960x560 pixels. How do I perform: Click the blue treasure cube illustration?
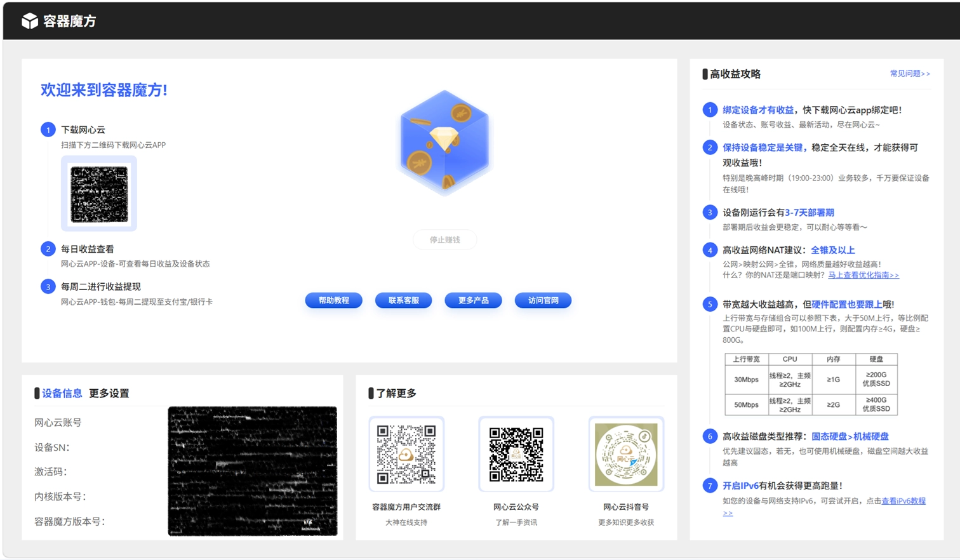coord(444,142)
